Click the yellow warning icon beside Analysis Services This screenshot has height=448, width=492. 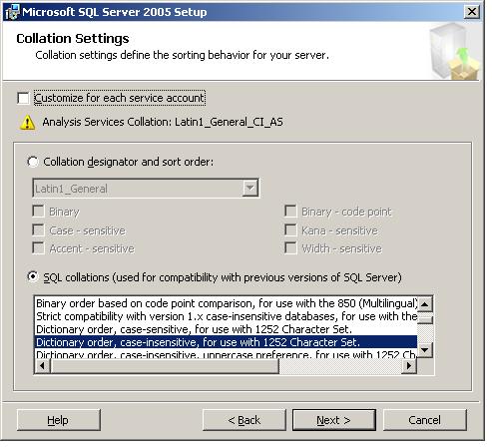click(x=27, y=123)
